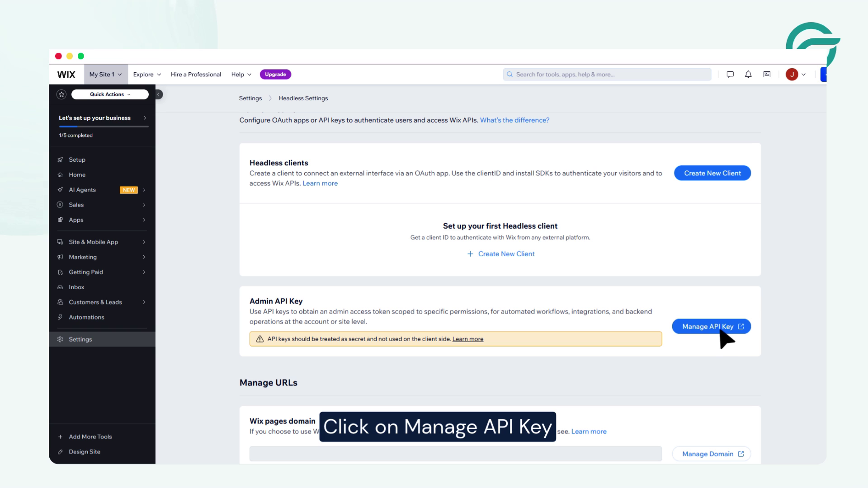This screenshot has height=488, width=868.
Task: Click the Getting Paid icon
Action: coord(60,272)
